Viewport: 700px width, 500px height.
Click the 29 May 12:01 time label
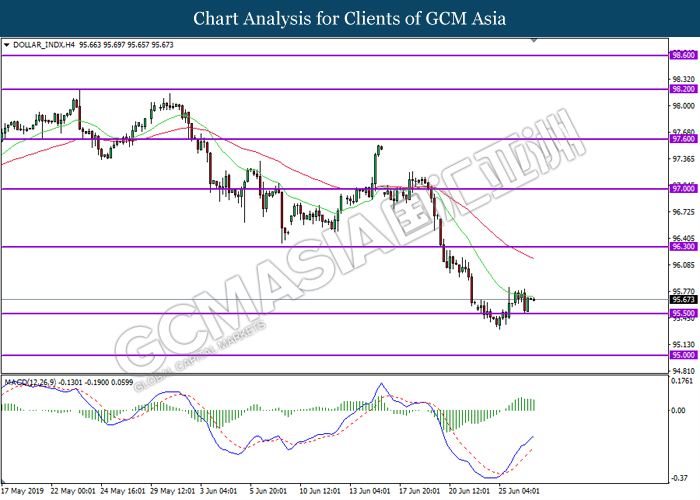click(x=173, y=491)
